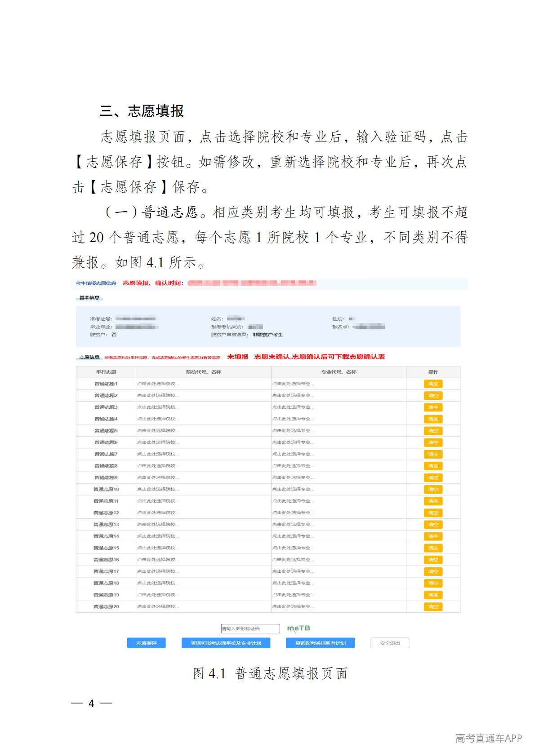Image resolution: width=535 pixels, height=756 pixels.
Task: Clear 普通志愿15 using 清空
Action: [x=433, y=548]
